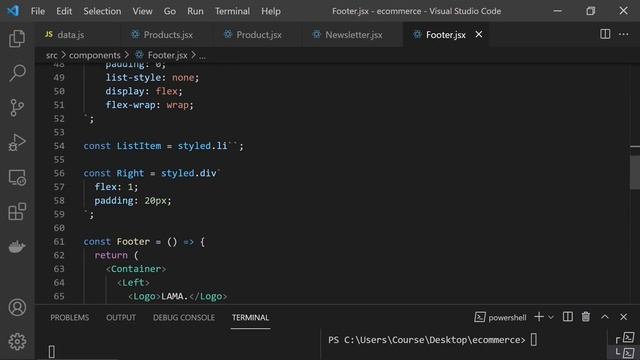Open the Explorer view in activity bar
This screenshot has width=640, height=360.
pos(17,39)
